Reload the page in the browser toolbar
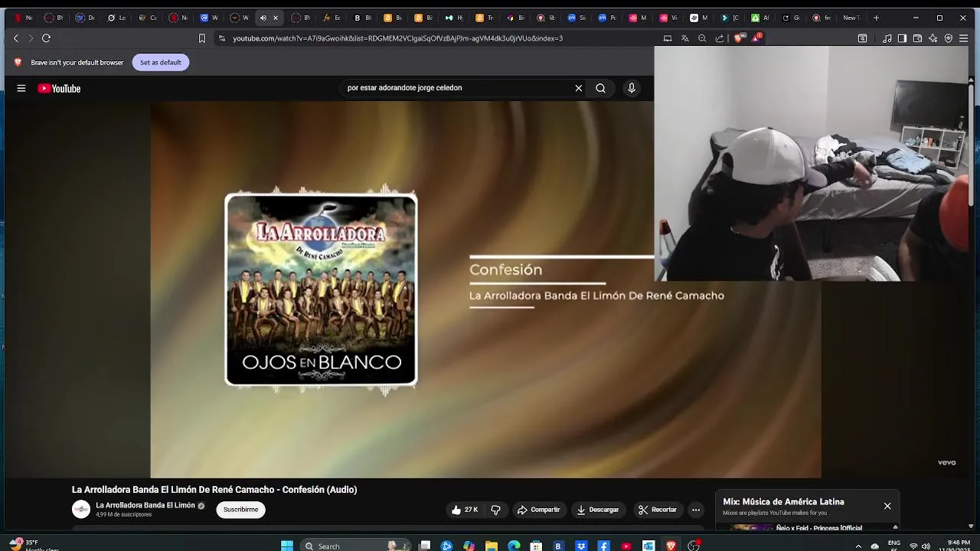980x551 pixels. (x=46, y=38)
